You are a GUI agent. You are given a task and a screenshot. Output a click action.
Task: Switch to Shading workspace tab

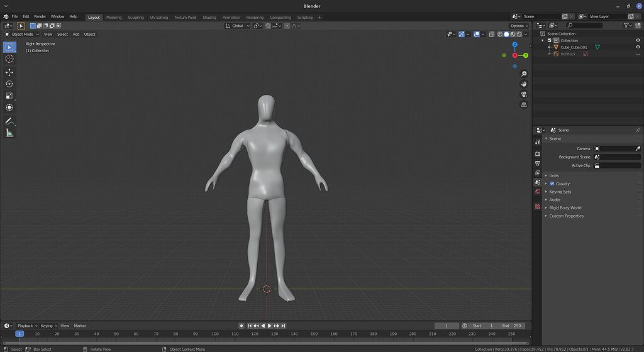coord(209,17)
